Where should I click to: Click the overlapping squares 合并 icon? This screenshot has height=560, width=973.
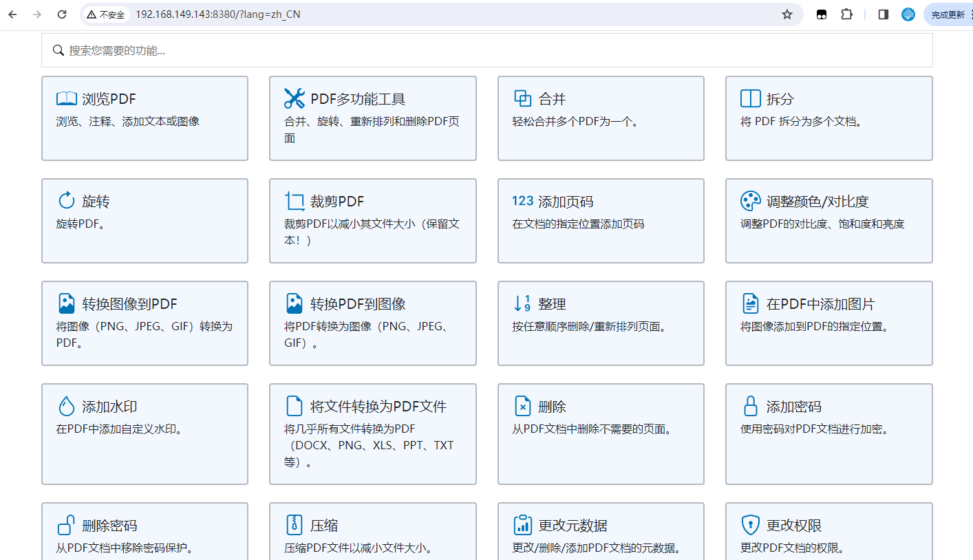click(x=523, y=98)
